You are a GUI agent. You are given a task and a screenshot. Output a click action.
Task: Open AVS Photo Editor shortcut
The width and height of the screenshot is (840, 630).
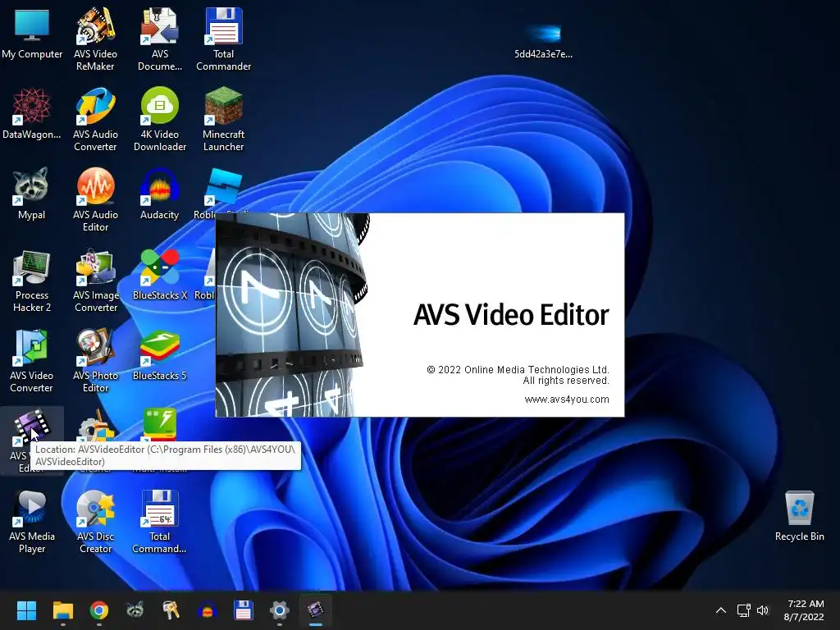pyautogui.click(x=95, y=361)
